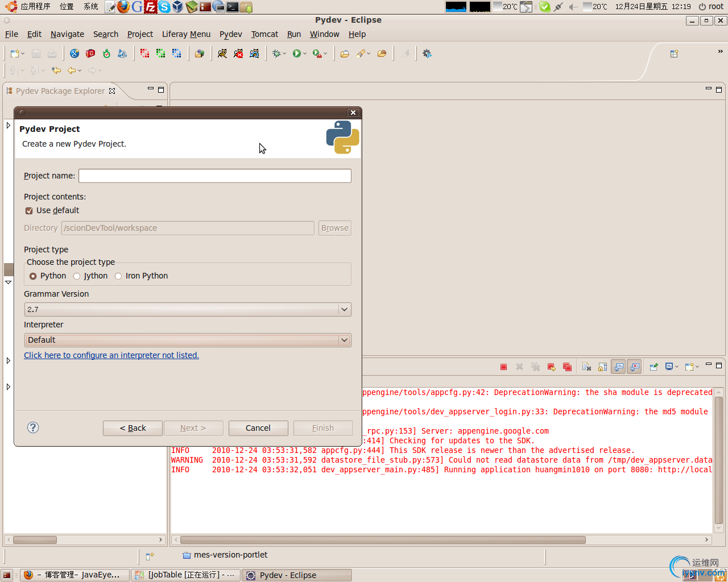Click the Tomcat stop icon in toolbar
Image resolution: width=728 pixels, height=582 pixels.
tap(238, 53)
